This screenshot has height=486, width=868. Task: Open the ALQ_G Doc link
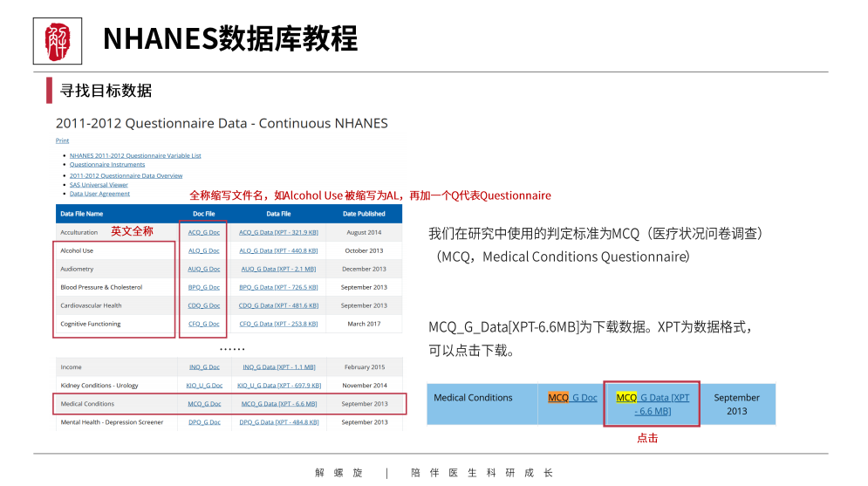pyautogui.click(x=204, y=250)
